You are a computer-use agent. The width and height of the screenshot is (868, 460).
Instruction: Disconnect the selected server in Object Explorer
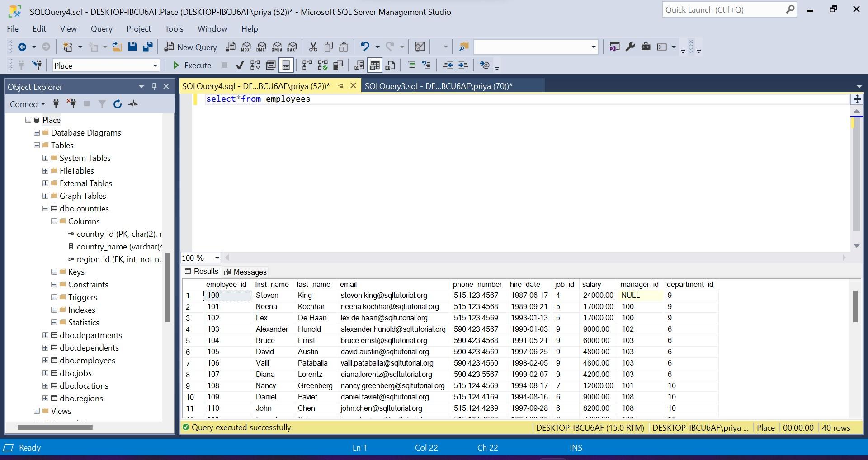pyautogui.click(x=71, y=104)
